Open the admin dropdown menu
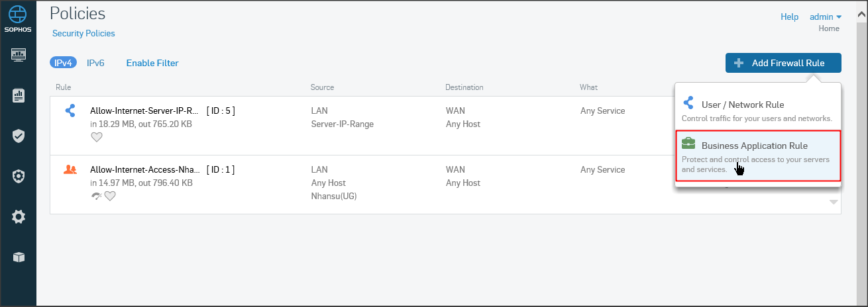Image resolution: width=868 pixels, height=307 pixels. (824, 17)
